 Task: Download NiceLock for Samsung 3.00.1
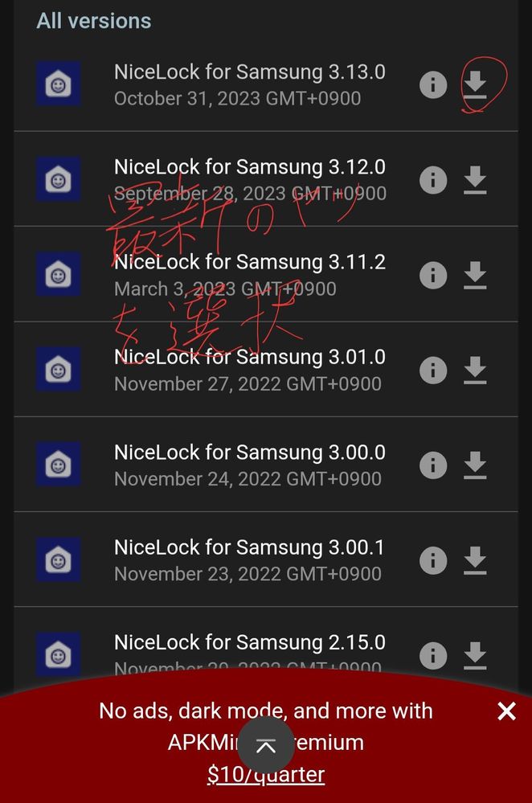[475, 560]
